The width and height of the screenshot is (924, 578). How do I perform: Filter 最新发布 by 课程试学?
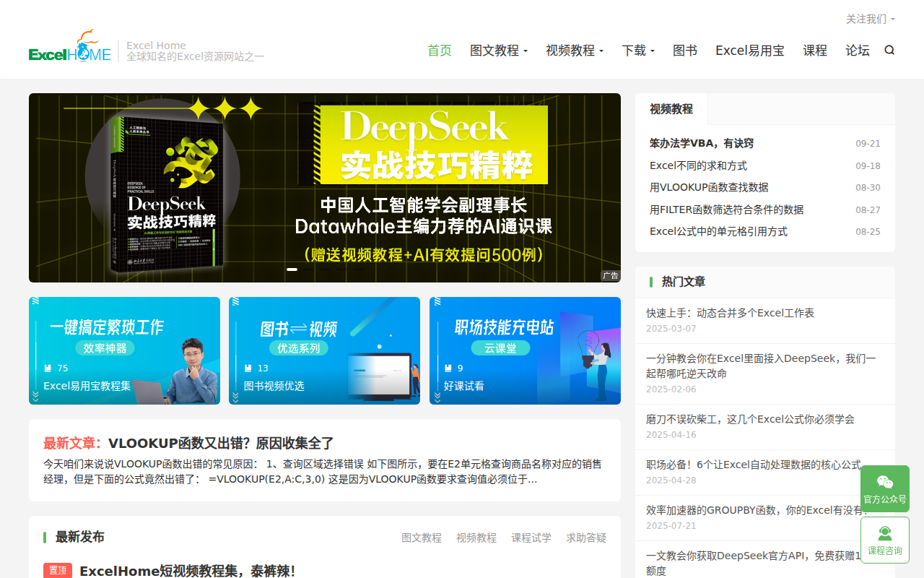(531, 538)
